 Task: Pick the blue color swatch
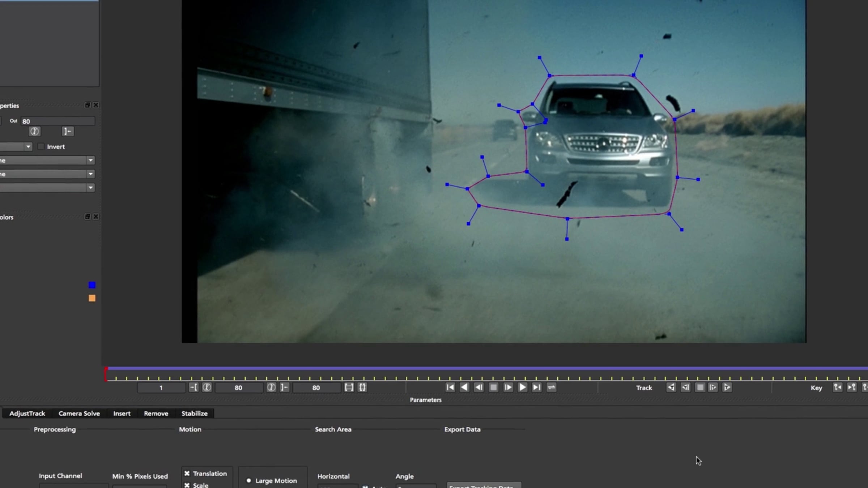[x=92, y=285]
